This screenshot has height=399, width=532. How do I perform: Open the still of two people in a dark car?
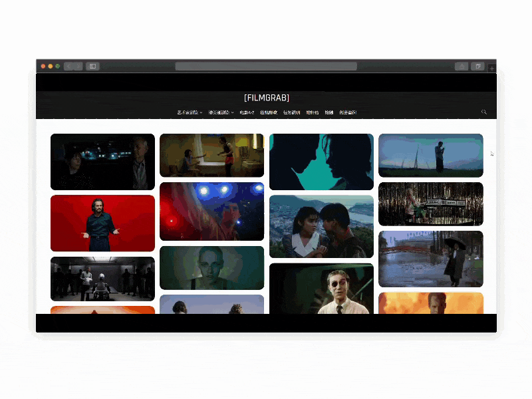point(103,162)
